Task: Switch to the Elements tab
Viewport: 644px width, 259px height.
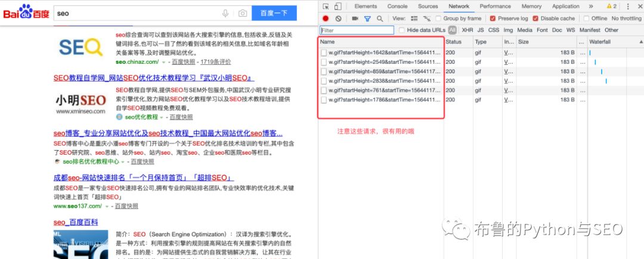Action: click(366, 6)
